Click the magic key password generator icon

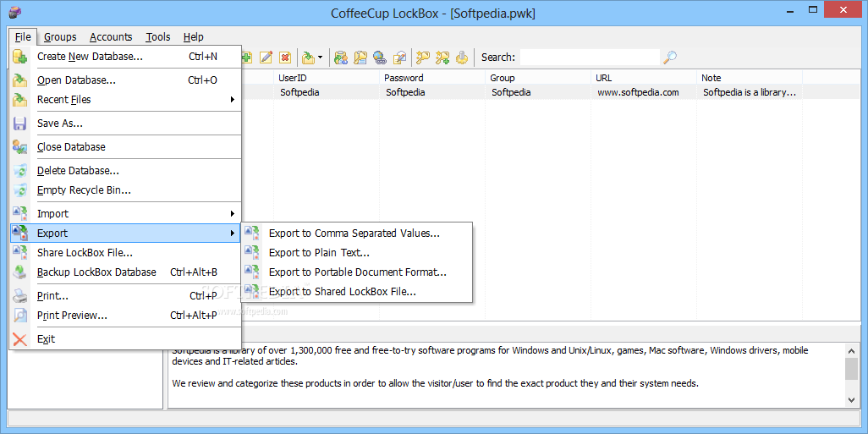coord(424,57)
